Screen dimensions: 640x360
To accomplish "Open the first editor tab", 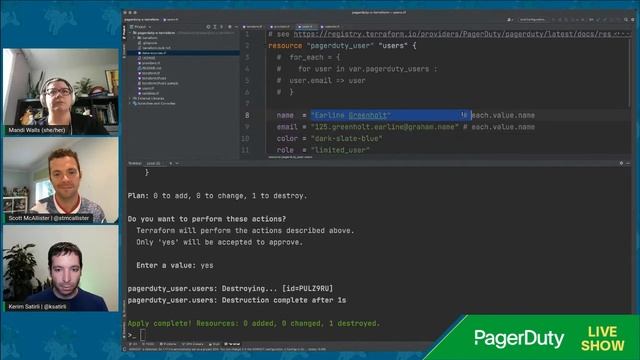I will coord(253,27).
